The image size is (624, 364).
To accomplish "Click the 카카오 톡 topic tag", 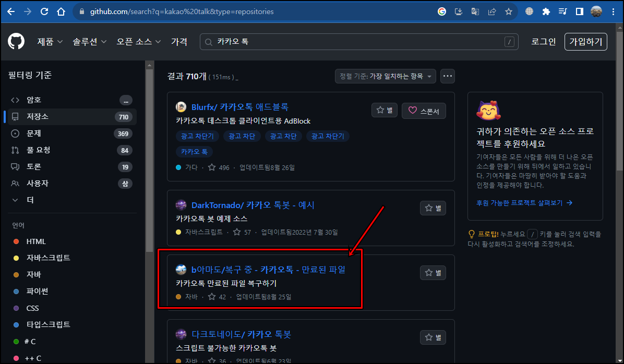I will [x=194, y=152].
